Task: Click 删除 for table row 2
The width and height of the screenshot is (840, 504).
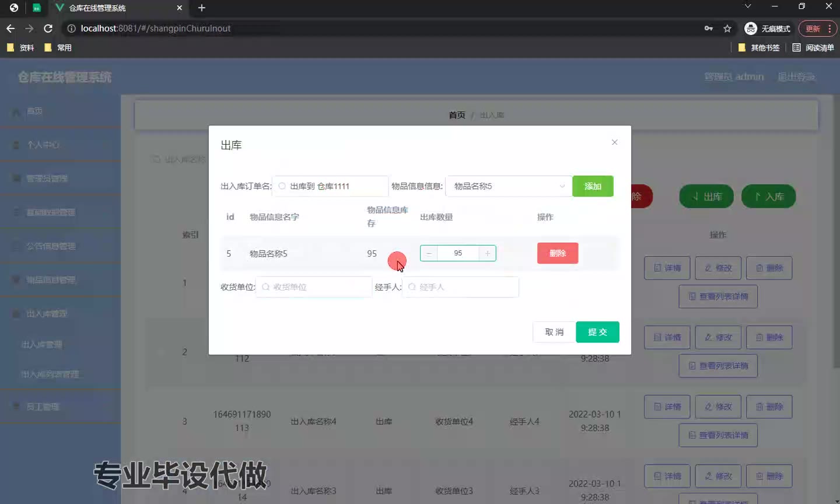Action: (x=769, y=337)
